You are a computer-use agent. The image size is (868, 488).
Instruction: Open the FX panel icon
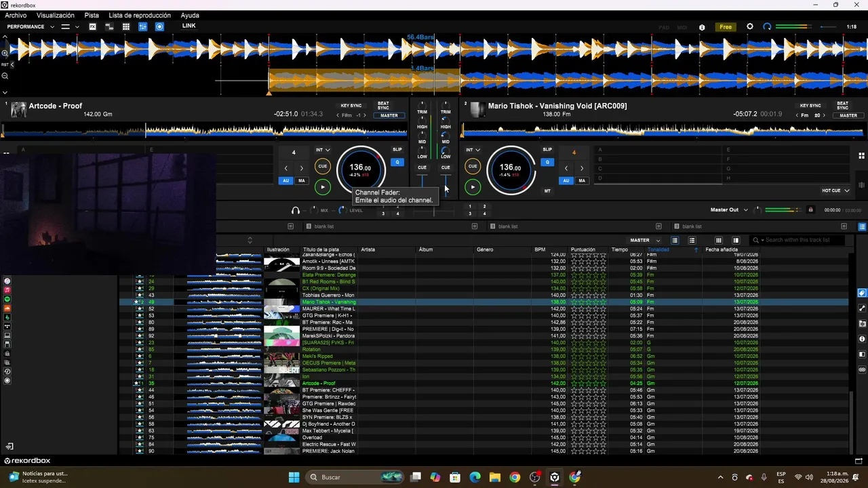(x=93, y=26)
